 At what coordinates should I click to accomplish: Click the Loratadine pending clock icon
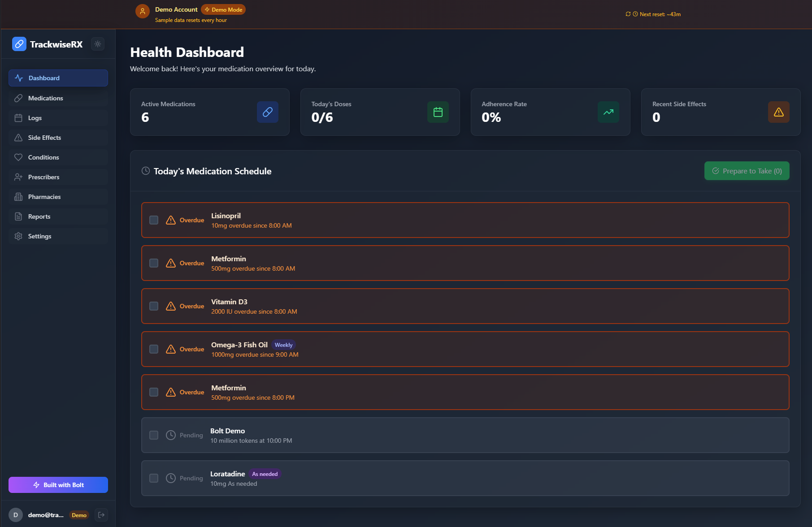click(x=171, y=478)
